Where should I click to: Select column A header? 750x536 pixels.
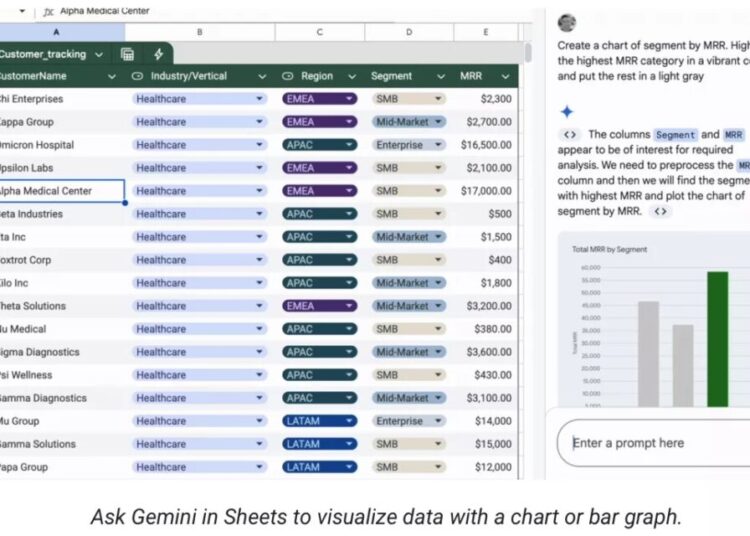pyautogui.click(x=56, y=32)
